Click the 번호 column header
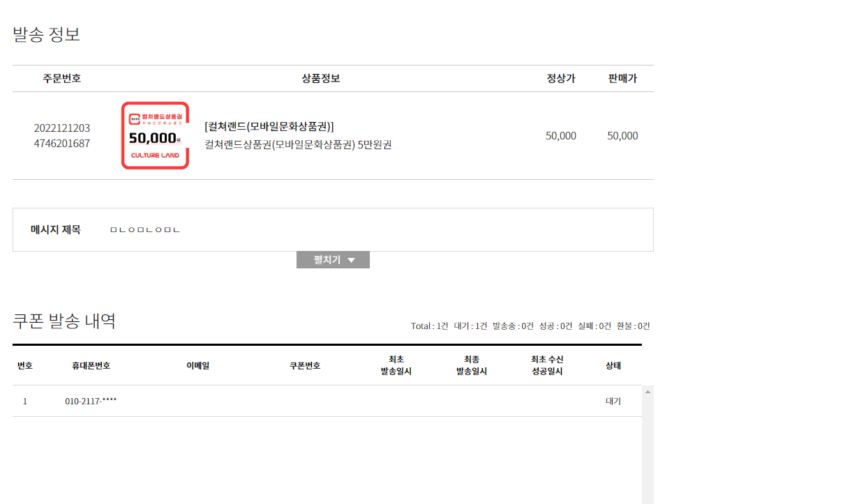The height and width of the screenshot is (504, 861). tap(25, 365)
